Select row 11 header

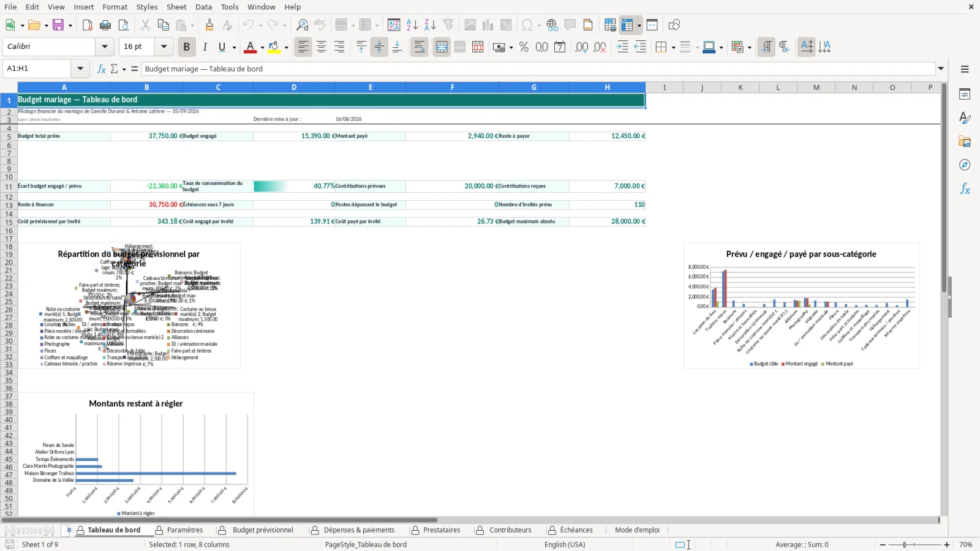(9, 187)
